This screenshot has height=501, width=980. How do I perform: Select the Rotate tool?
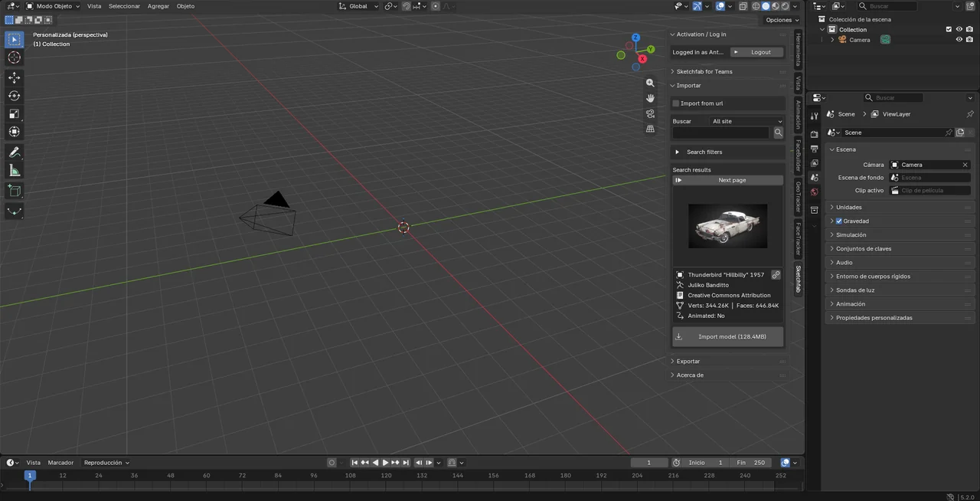(15, 96)
